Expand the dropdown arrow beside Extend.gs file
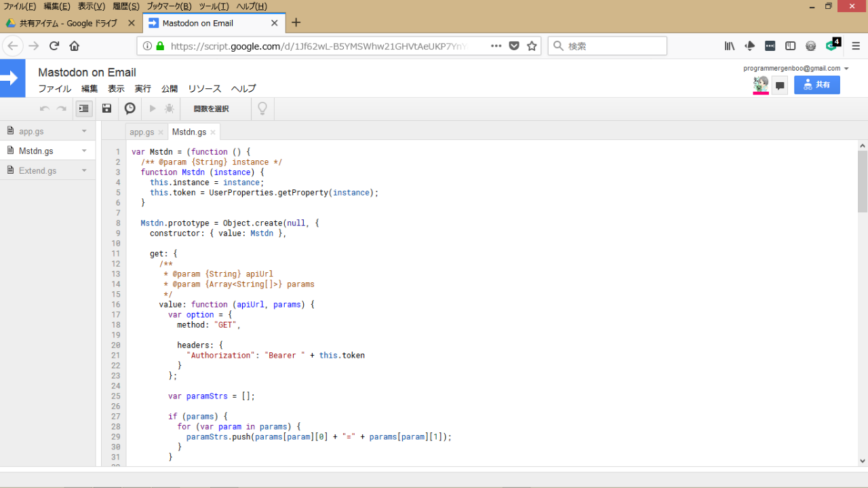The image size is (868, 488). tap(84, 170)
